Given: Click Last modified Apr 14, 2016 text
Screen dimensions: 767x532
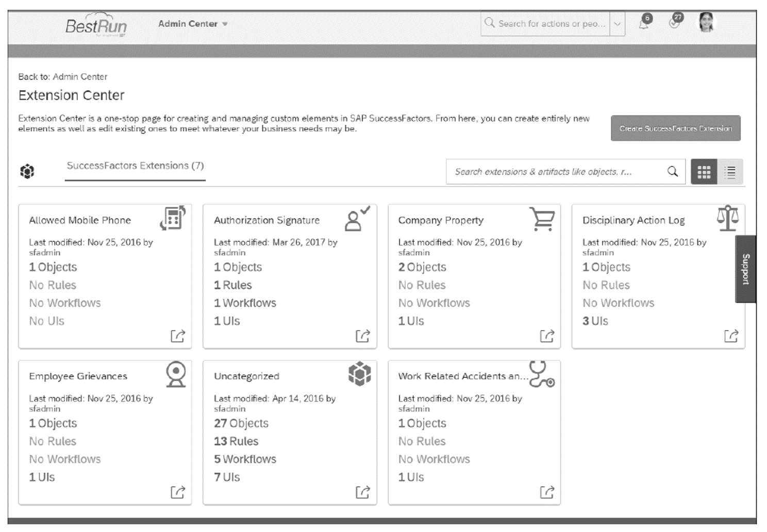Looking at the screenshot, I should tap(275, 403).
